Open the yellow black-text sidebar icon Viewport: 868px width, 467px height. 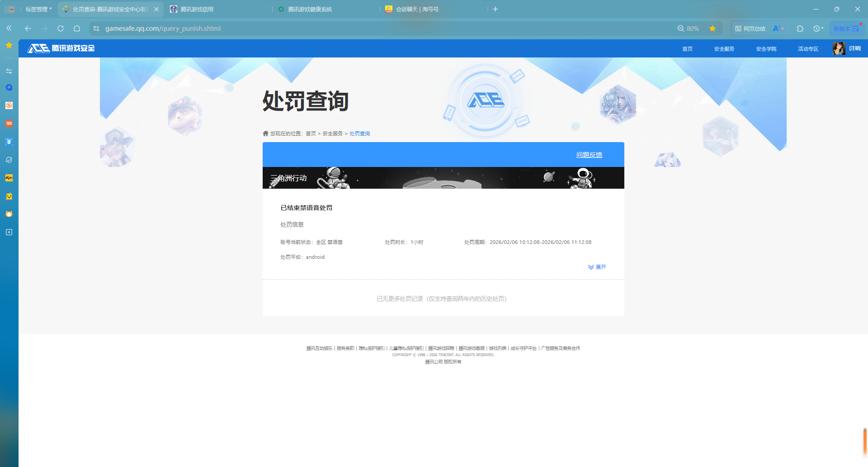tap(9, 178)
